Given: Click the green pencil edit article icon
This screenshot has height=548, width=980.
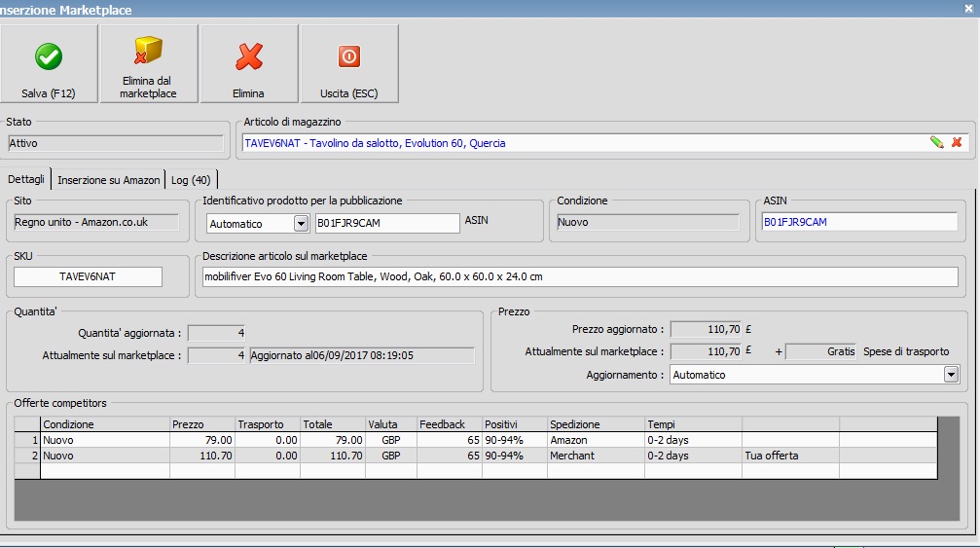Looking at the screenshot, I should coord(936,142).
